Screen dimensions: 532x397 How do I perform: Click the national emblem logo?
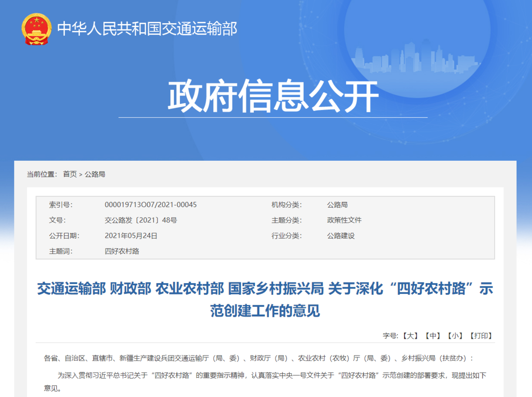[36, 29]
